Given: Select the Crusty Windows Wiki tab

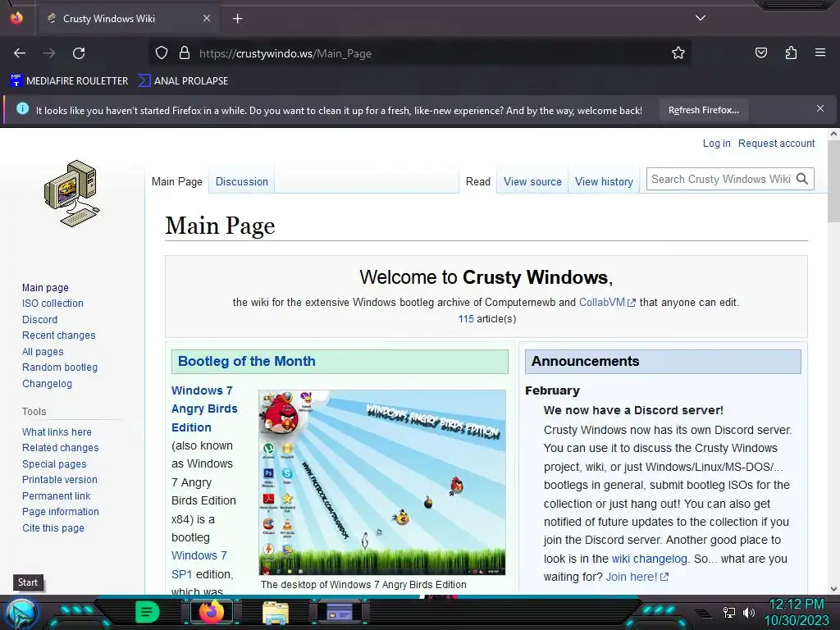Looking at the screenshot, I should click(x=127, y=19).
